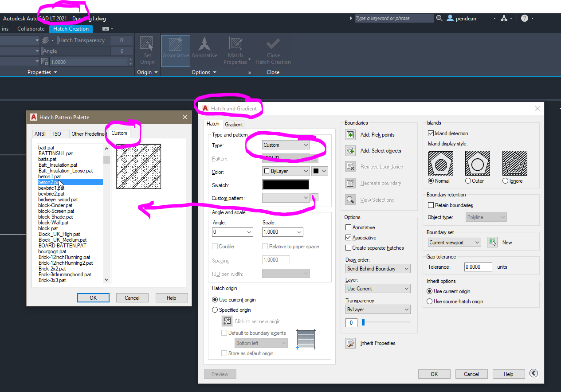The image size is (561, 392).
Task: Click the Help button in the palette dialog
Action: point(171,298)
